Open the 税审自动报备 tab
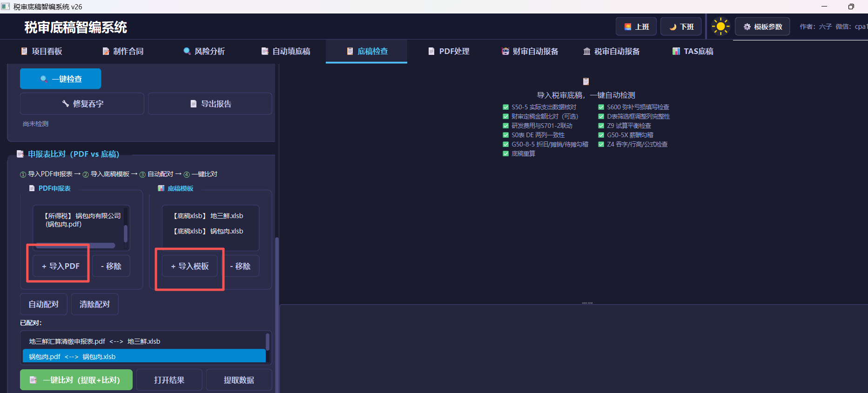Image resolution: width=868 pixels, height=393 pixels. point(611,51)
